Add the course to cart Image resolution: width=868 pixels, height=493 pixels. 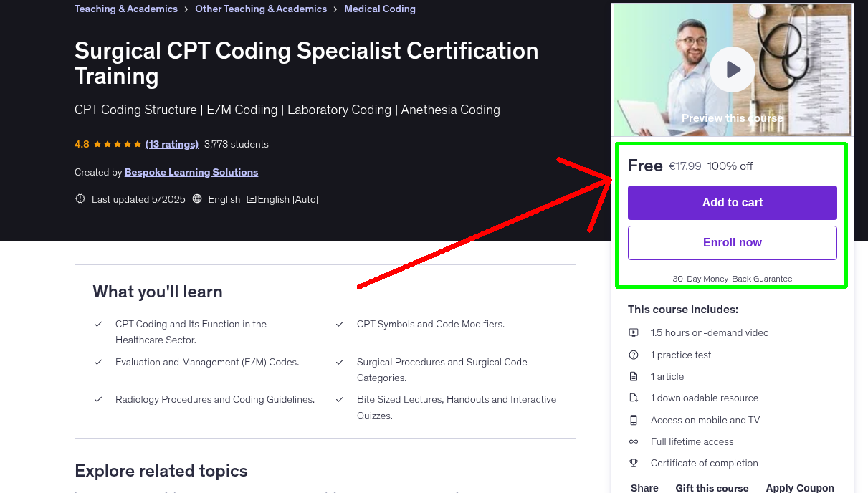click(x=732, y=203)
